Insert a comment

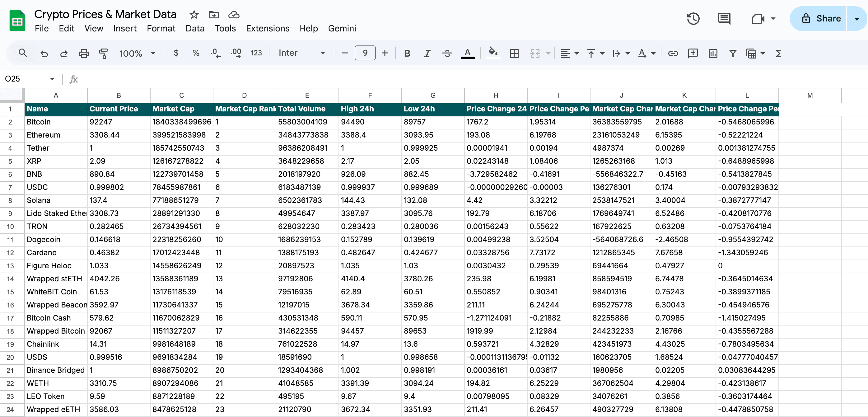(693, 53)
